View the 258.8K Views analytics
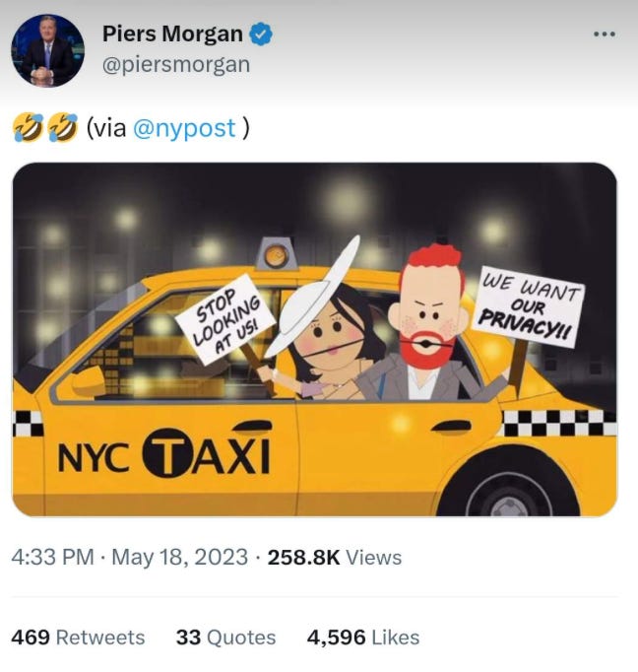The image size is (638, 672). point(335,558)
